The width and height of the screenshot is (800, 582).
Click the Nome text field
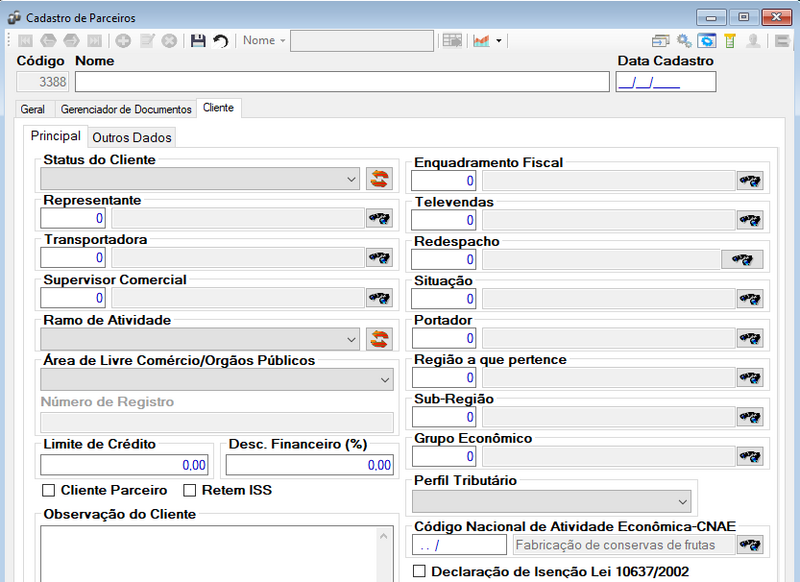coord(342,82)
